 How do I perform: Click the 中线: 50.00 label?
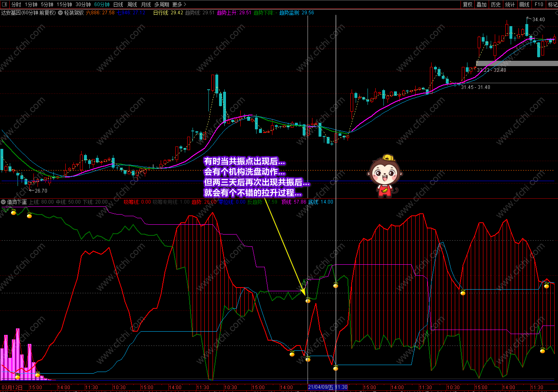pos(68,202)
